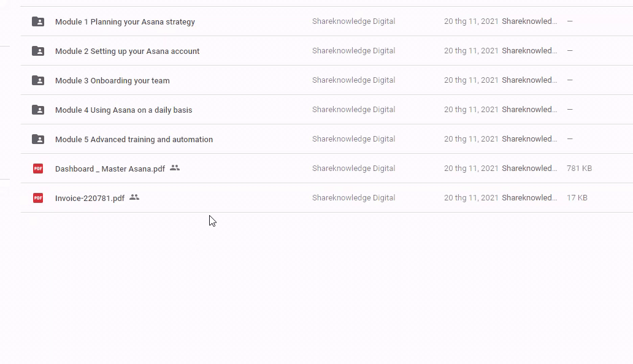The height and width of the screenshot is (364, 633).
Task: Click the folder icon next to Module 4
Action: [38, 110]
